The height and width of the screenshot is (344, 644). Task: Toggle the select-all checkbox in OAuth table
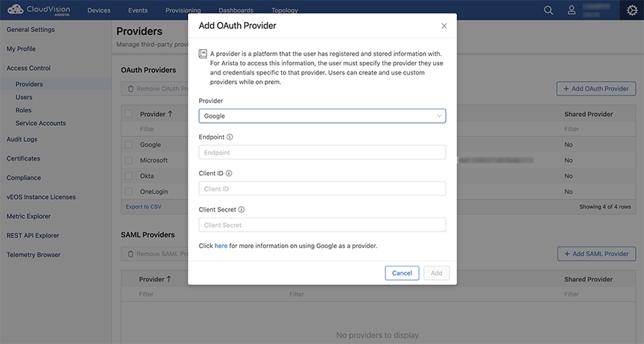point(128,114)
